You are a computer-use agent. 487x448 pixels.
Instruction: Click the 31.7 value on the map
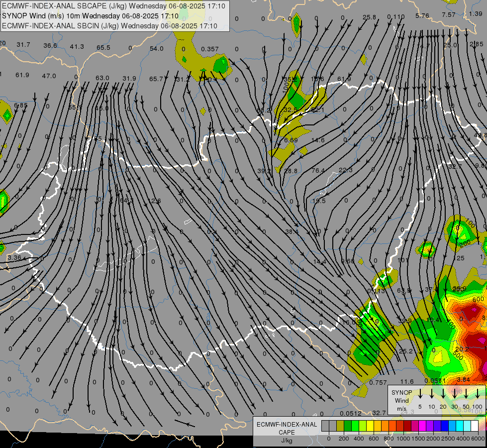coord(23,45)
